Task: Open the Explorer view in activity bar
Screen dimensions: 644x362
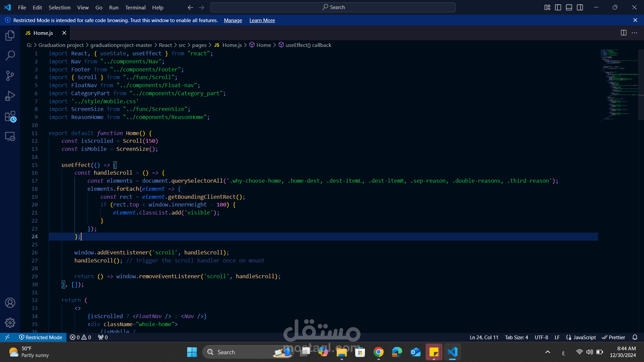Action: (10, 36)
